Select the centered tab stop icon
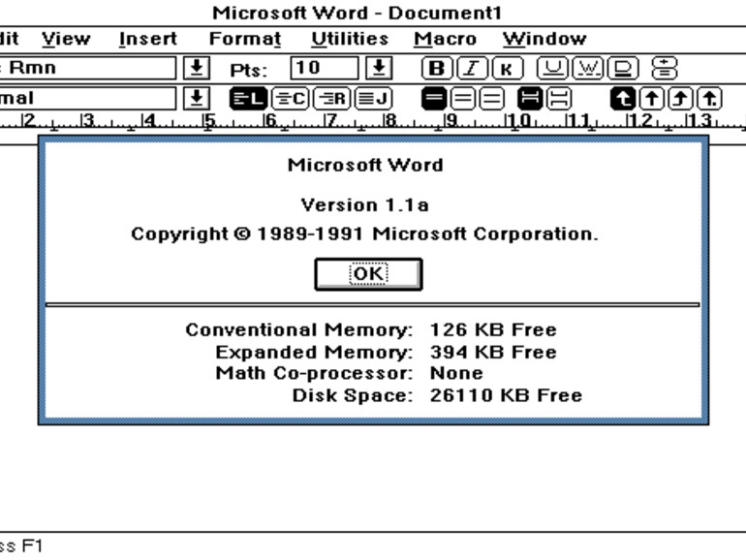Screen dimensions: 746x560 652,99
